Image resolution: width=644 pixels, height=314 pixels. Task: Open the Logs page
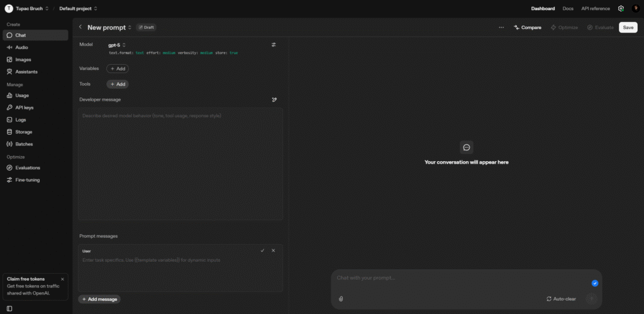pyautogui.click(x=35, y=120)
